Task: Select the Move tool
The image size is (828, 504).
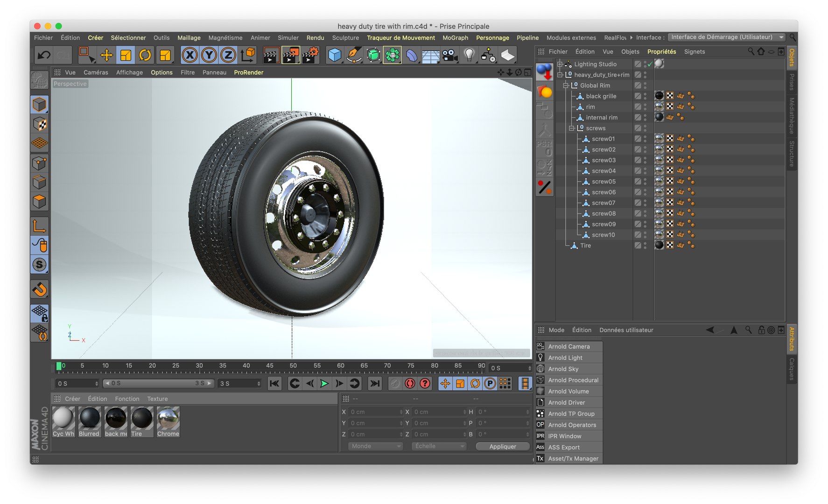Action: click(x=106, y=55)
